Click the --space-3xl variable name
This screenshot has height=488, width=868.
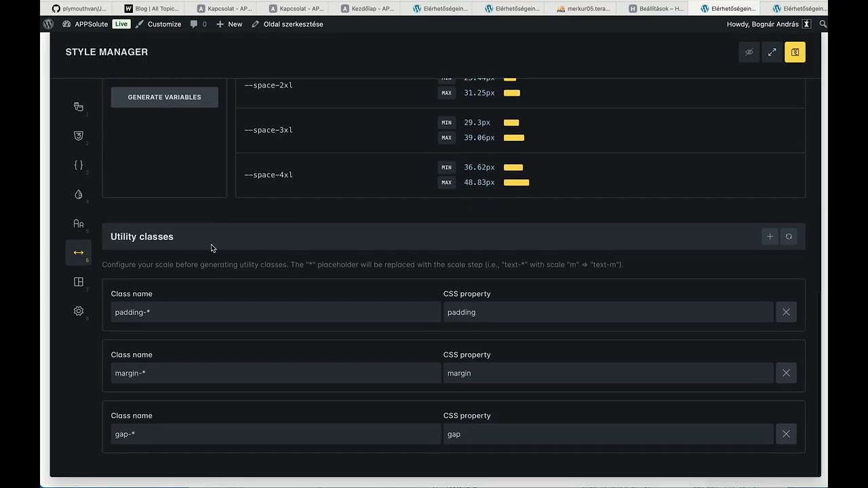click(269, 130)
